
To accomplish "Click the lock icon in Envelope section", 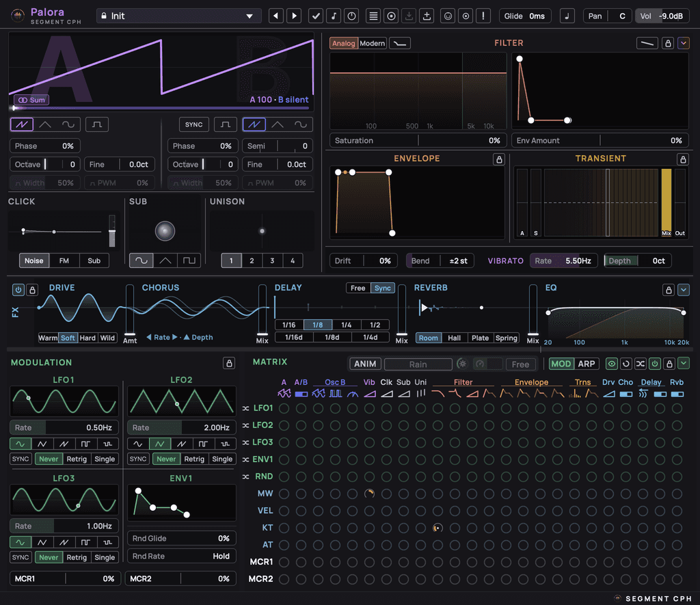I will (x=498, y=159).
